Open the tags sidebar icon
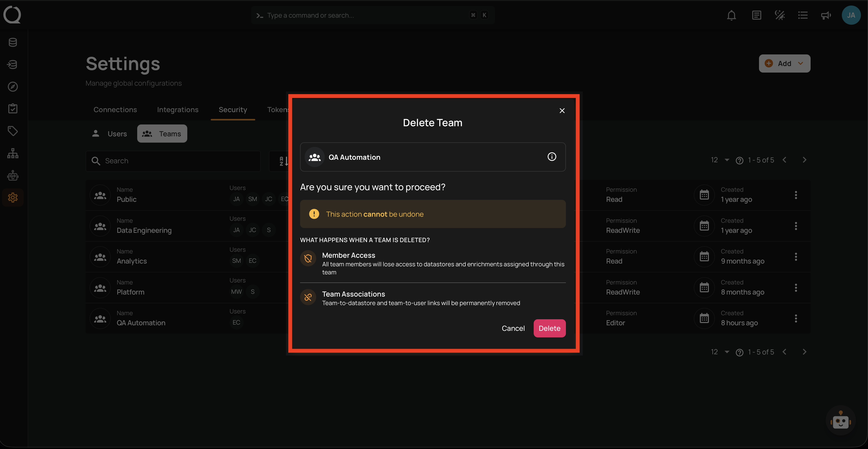This screenshot has height=449, width=868. pyautogui.click(x=13, y=131)
